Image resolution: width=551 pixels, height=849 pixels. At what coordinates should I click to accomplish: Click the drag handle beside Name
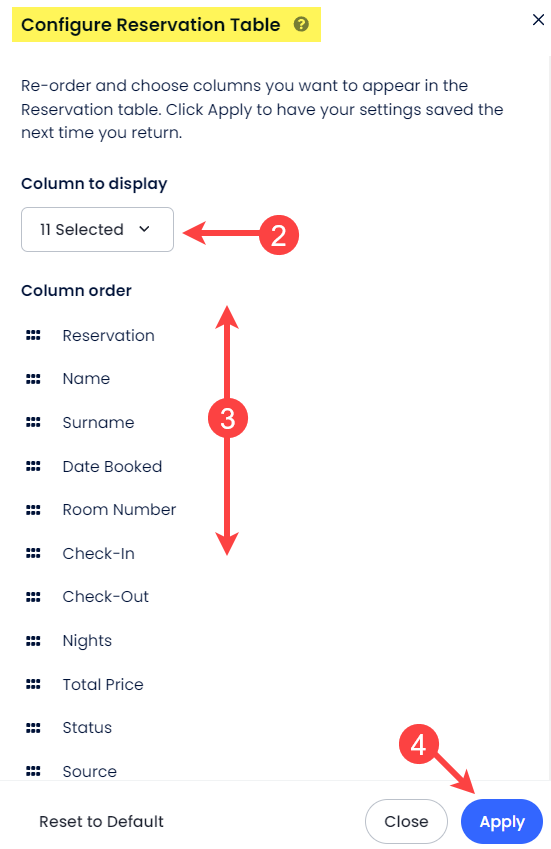[x=33, y=378]
